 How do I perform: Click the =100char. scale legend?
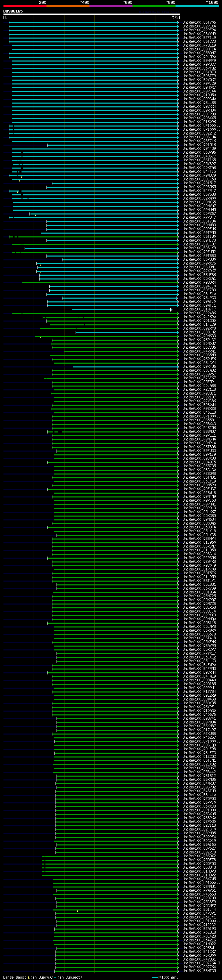coord(164,977)
